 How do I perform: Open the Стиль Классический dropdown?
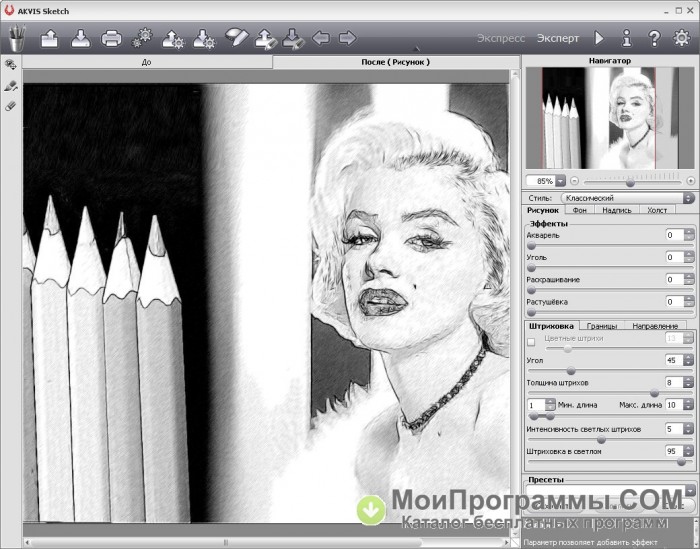[x=627, y=198]
